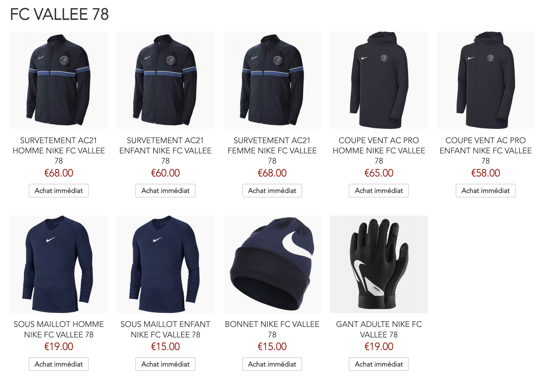View the Coupe Vent AC Pro Enfant photo
The image size is (543, 392).
486,80
